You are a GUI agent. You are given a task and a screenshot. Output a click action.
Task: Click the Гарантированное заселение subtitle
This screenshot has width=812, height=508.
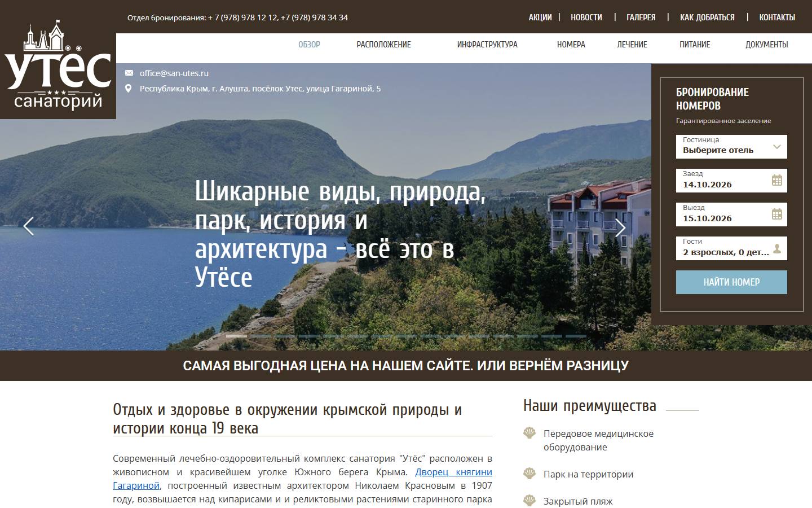click(723, 121)
